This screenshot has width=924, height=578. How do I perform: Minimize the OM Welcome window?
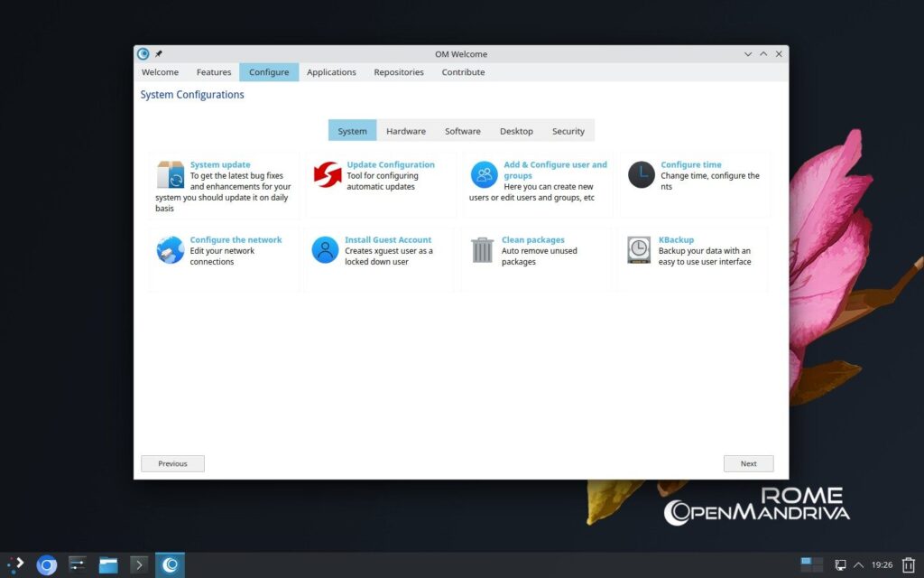pos(748,53)
